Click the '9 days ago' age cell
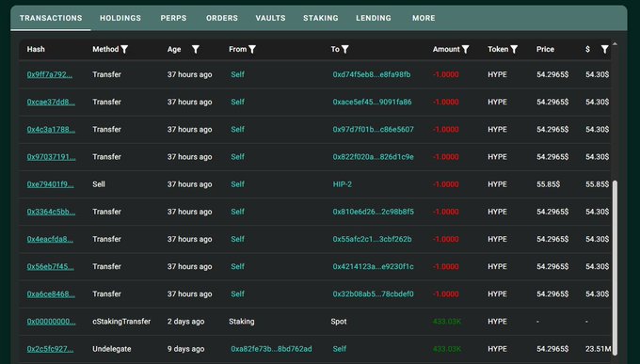 pos(185,349)
